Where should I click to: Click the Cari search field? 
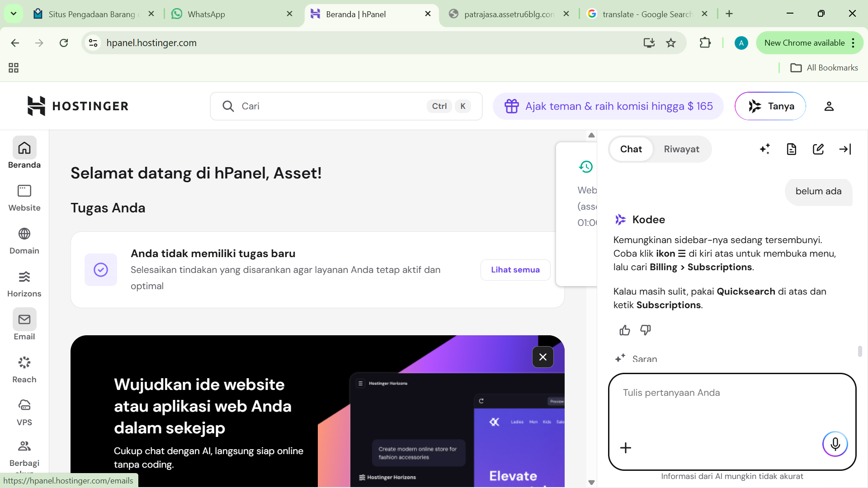point(346,106)
